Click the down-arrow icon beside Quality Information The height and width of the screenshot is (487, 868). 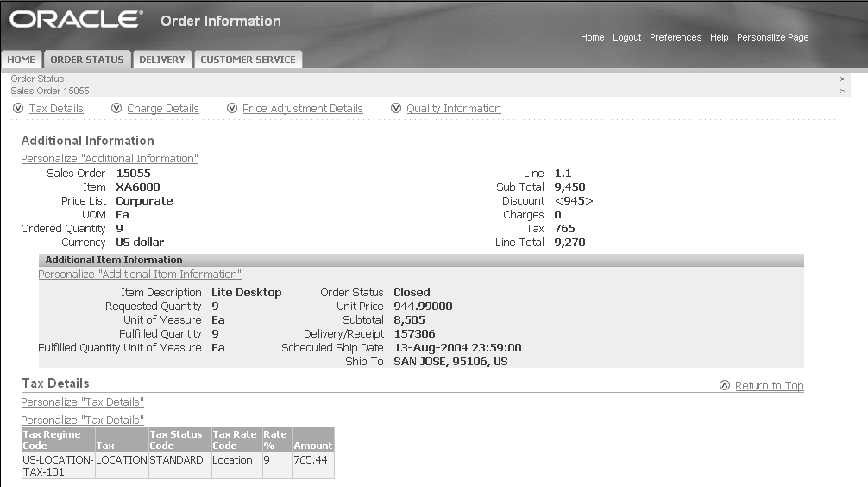[396, 108]
